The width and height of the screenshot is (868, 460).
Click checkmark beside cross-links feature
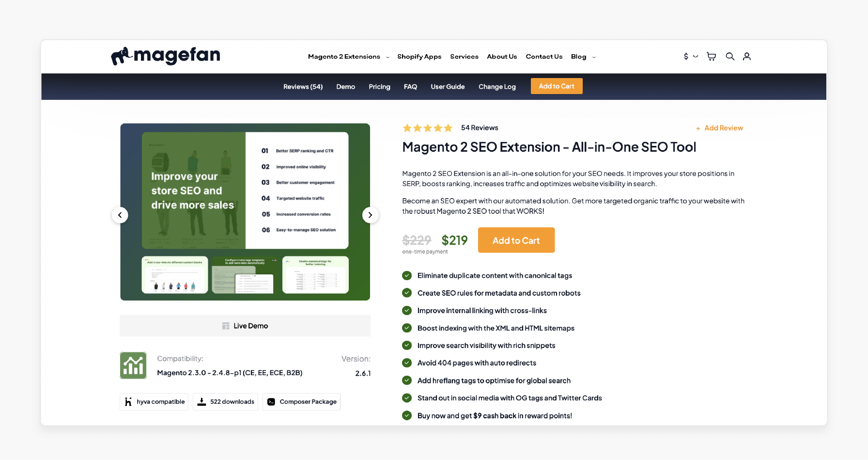[407, 311]
